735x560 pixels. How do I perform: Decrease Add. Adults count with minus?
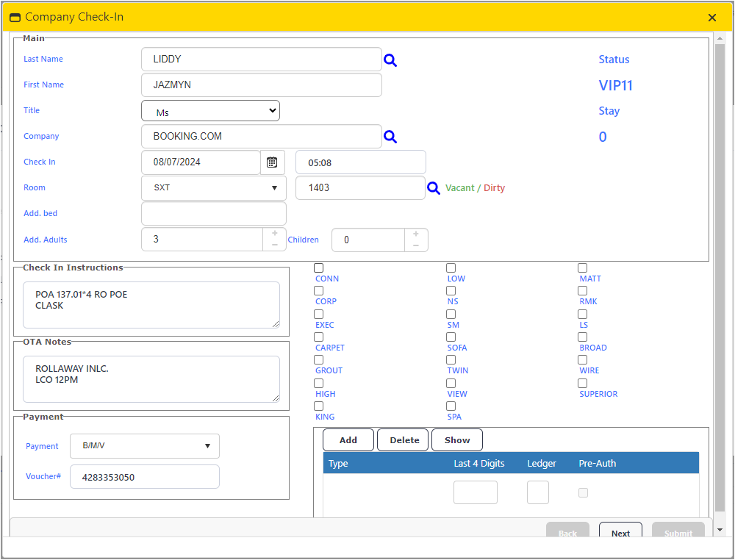[x=275, y=245]
